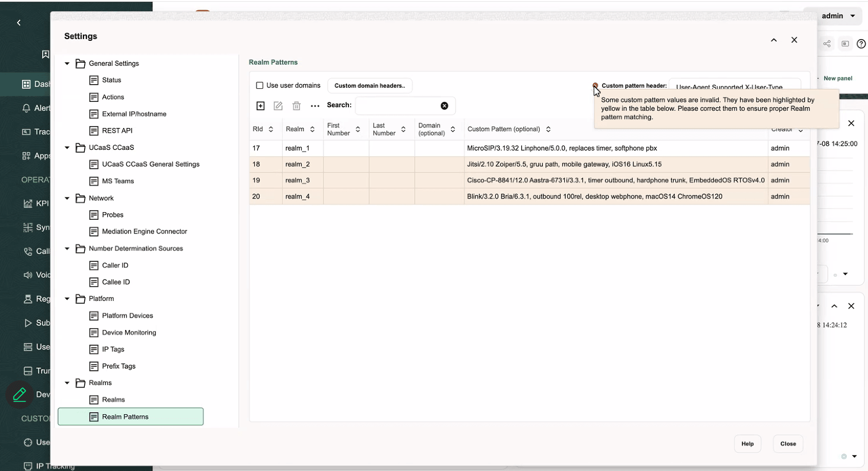The height and width of the screenshot is (471, 868).
Task: Collapse General Settings folder
Action: [x=67, y=63]
